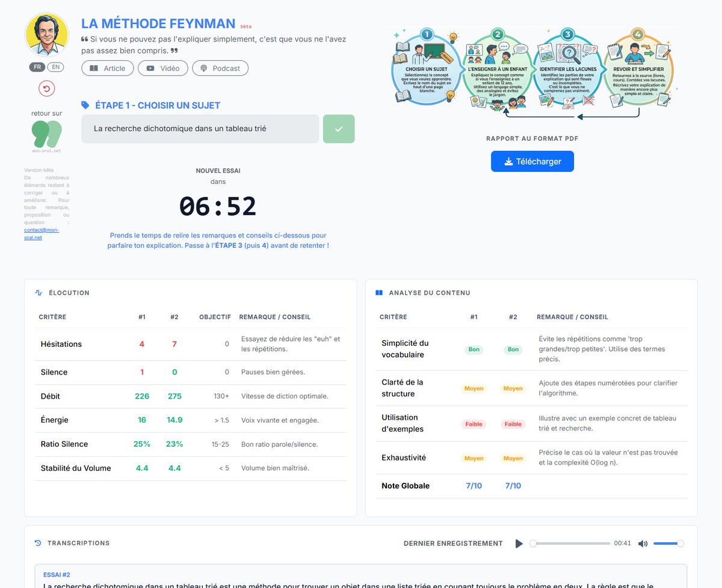This screenshot has height=588, width=722.
Task: Click the waveform icon beside Élocution
Action: coord(37,293)
